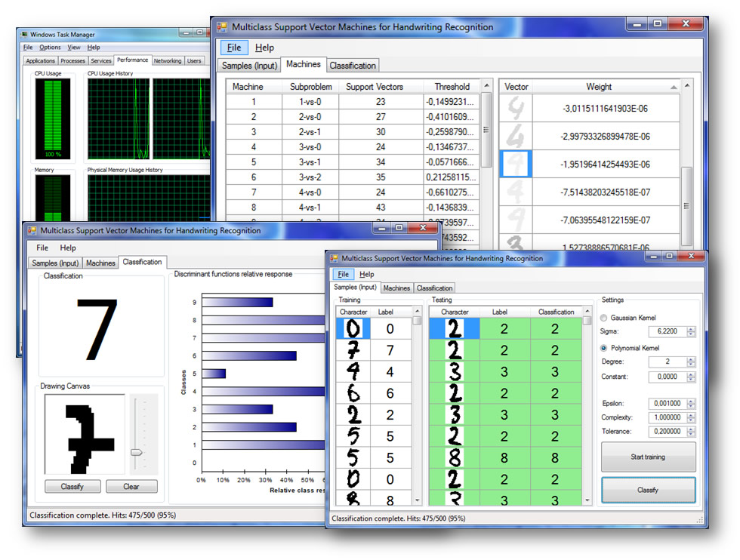Click the Windows Task Manager title bar icon
Image resolution: width=740 pixels, height=560 pixels.
[x=24, y=34]
